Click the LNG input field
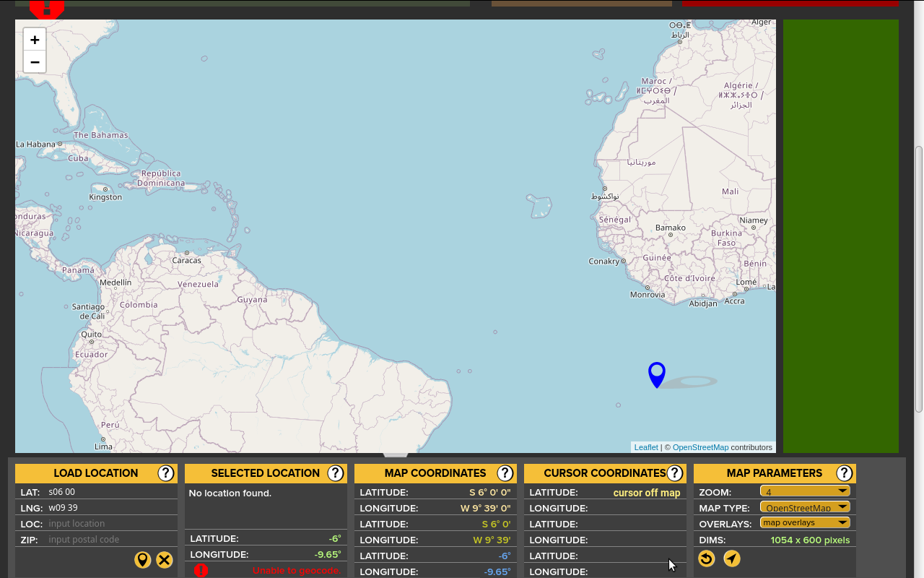 [111, 508]
